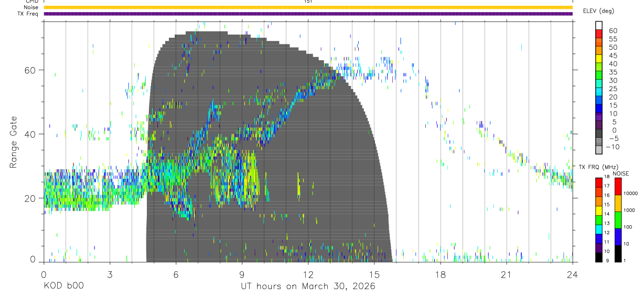
Task: Click the '1000' label on NOISE colorbar
Action: click(x=629, y=210)
